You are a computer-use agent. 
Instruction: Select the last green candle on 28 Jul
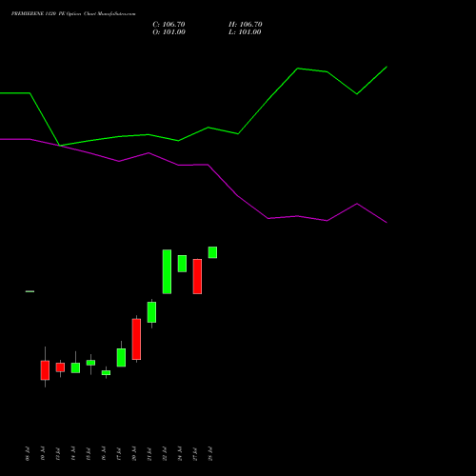(212, 252)
